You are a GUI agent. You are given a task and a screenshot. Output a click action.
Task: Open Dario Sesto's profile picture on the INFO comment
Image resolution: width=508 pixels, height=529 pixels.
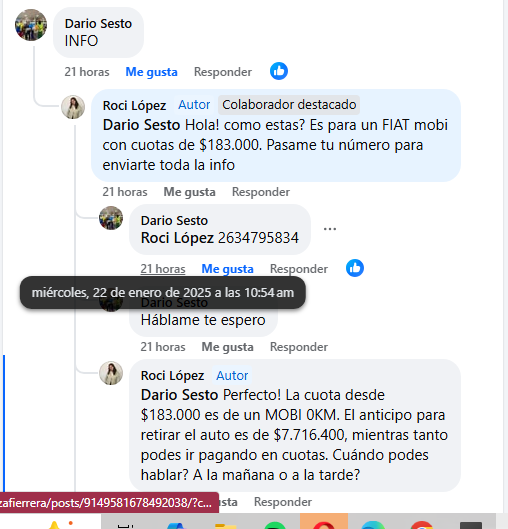click(x=31, y=25)
